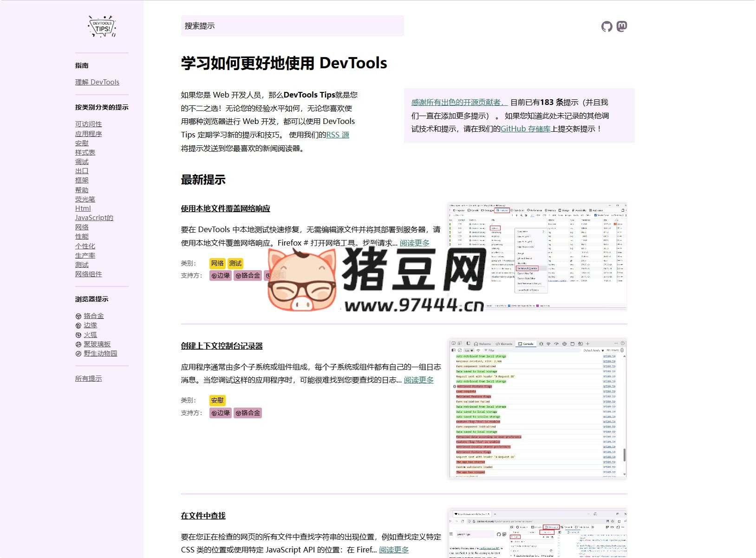
Task: Click the yellow 网络 category tag
Action: 217,263
